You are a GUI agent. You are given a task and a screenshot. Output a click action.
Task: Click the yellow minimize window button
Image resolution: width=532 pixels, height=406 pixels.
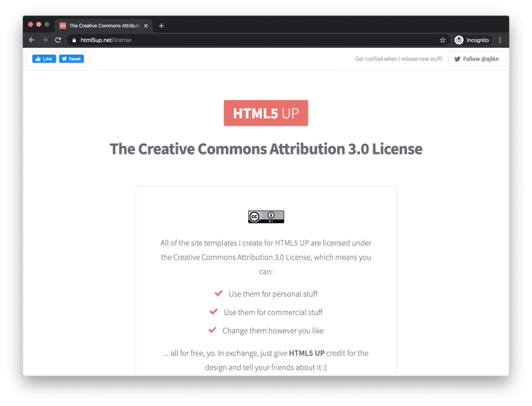click(x=39, y=25)
